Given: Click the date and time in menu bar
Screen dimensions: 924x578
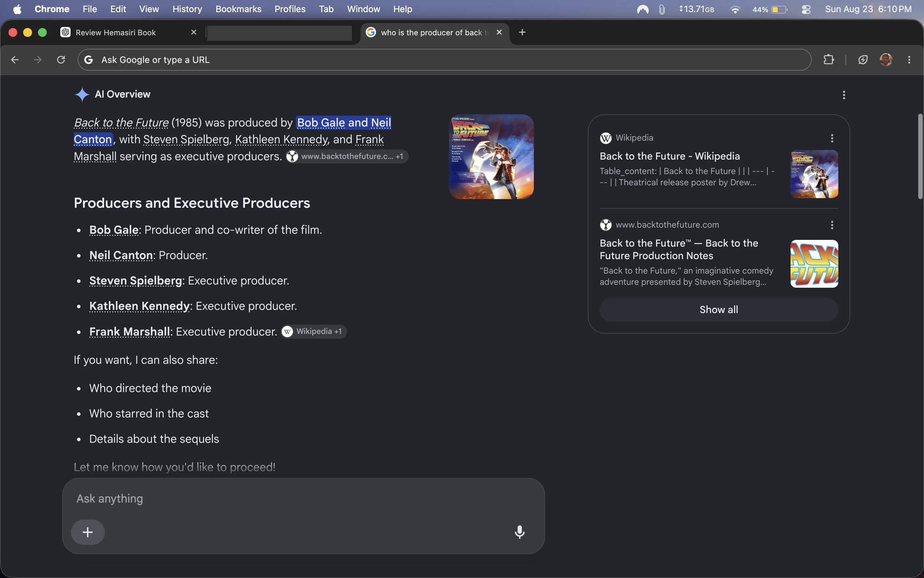Looking at the screenshot, I should click(x=868, y=9).
